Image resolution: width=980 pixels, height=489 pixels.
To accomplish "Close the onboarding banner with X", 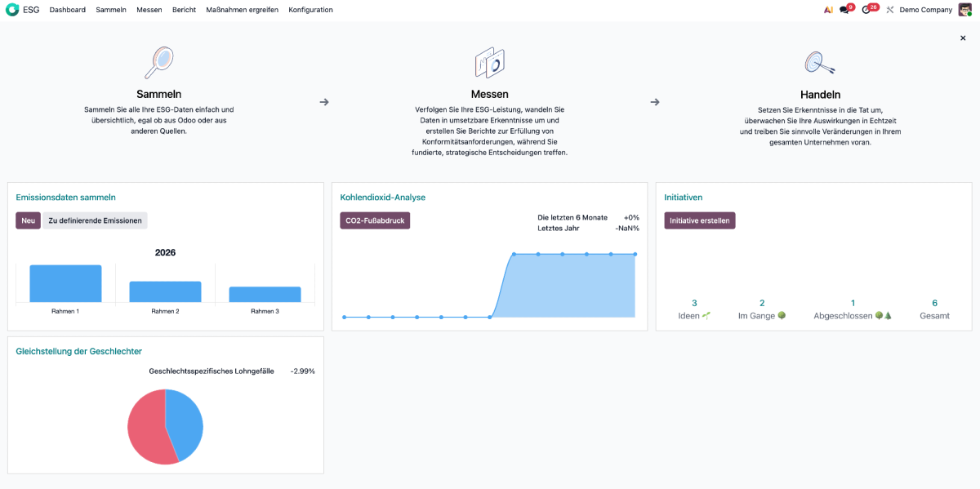I will pyautogui.click(x=963, y=38).
